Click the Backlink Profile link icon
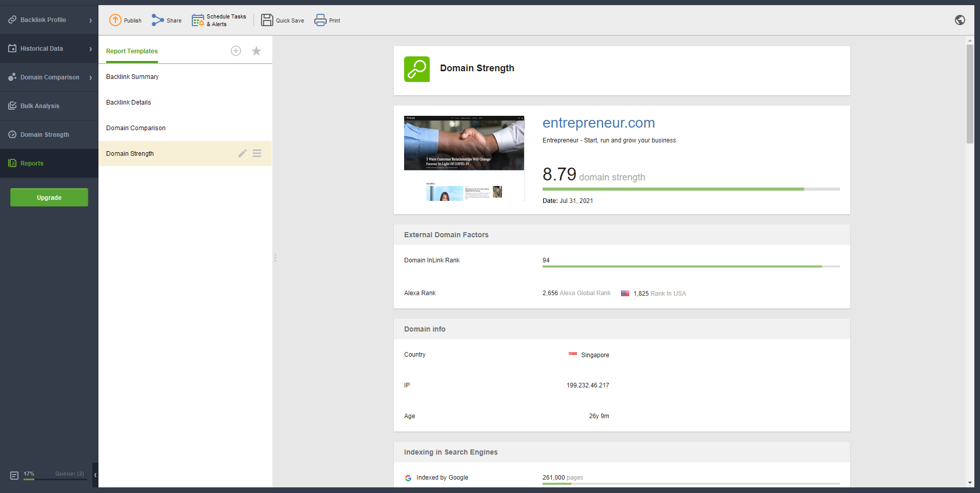 coord(12,19)
